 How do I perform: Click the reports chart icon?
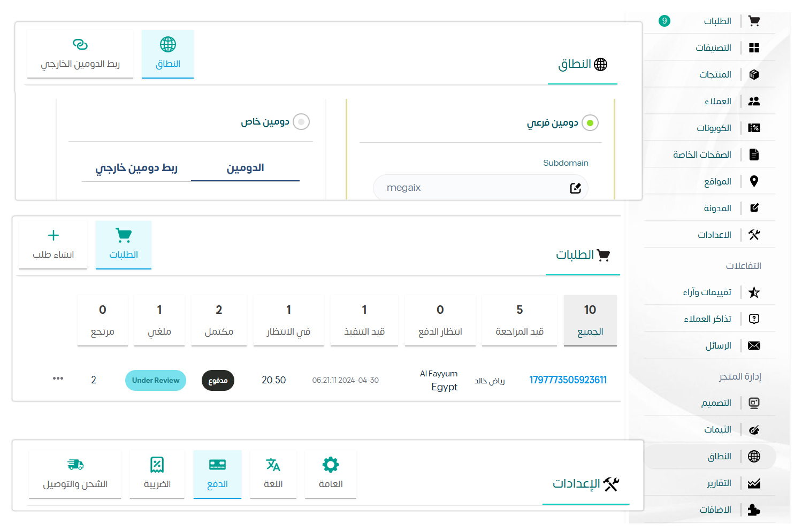(x=754, y=483)
